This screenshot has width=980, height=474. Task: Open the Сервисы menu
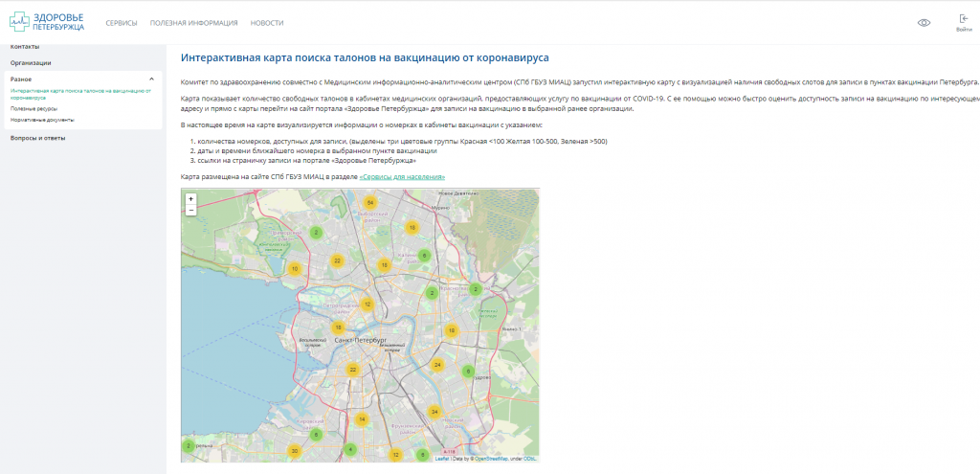click(x=122, y=23)
